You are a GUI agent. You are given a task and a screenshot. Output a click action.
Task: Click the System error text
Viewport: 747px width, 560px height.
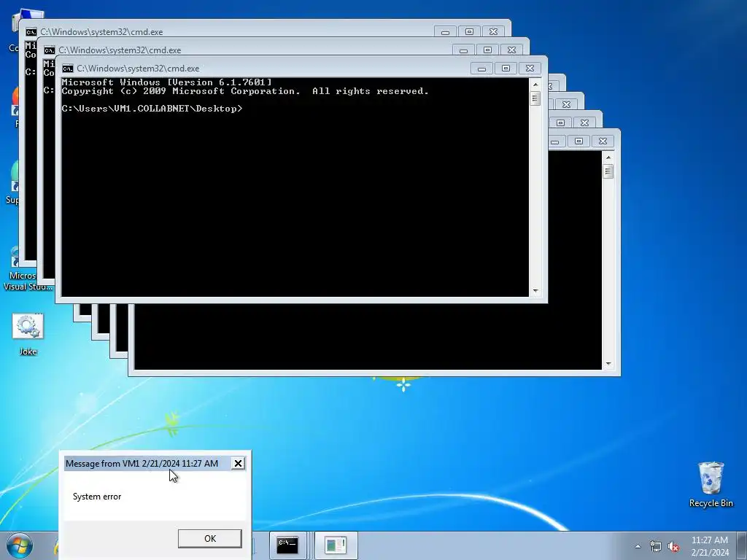coord(97,497)
